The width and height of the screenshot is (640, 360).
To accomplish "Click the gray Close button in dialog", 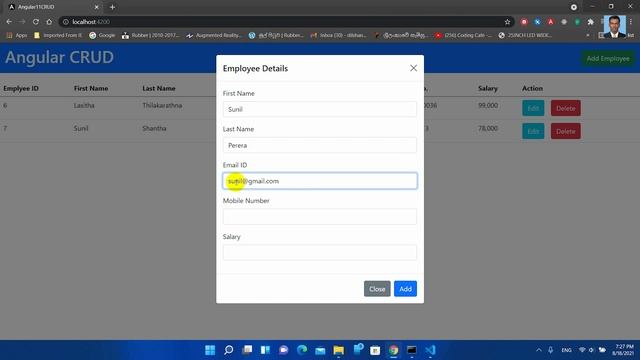I will pos(377,289).
